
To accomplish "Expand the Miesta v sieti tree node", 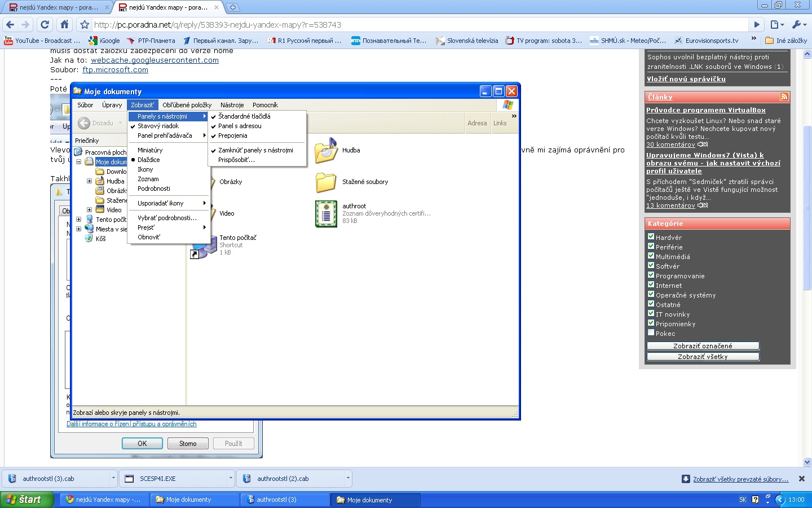I will pos(78,229).
